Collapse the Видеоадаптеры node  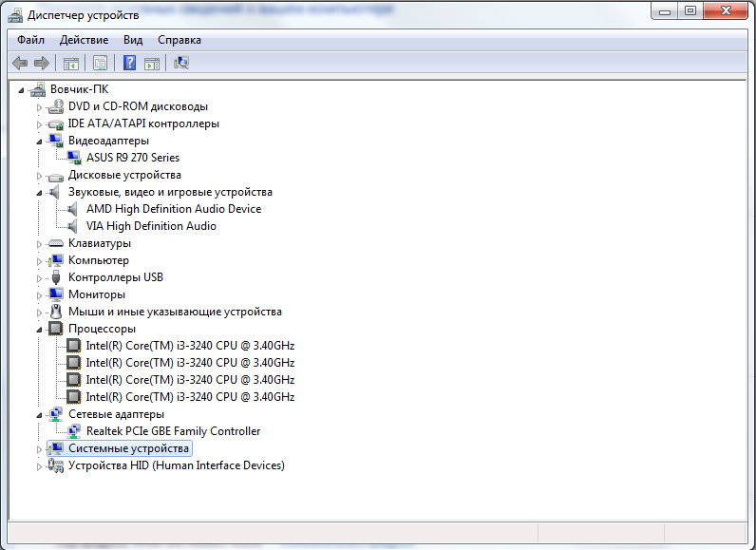tap(39, 142)
